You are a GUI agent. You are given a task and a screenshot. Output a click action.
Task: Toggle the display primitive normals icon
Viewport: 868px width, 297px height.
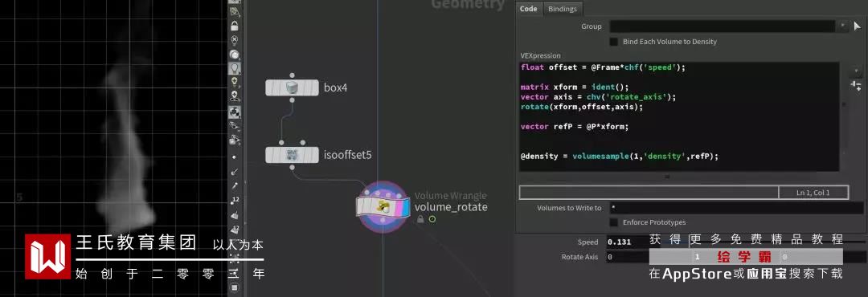pos(235,215)
